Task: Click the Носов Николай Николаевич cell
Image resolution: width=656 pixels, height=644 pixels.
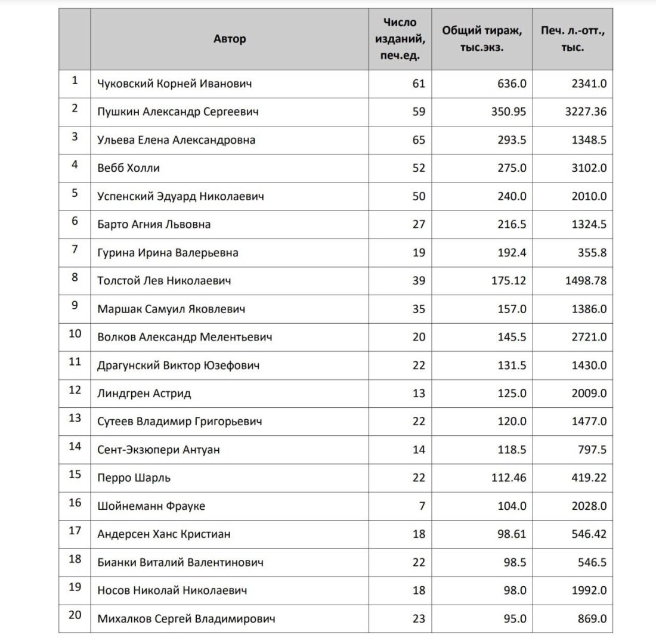Action: tap(172, 590)
